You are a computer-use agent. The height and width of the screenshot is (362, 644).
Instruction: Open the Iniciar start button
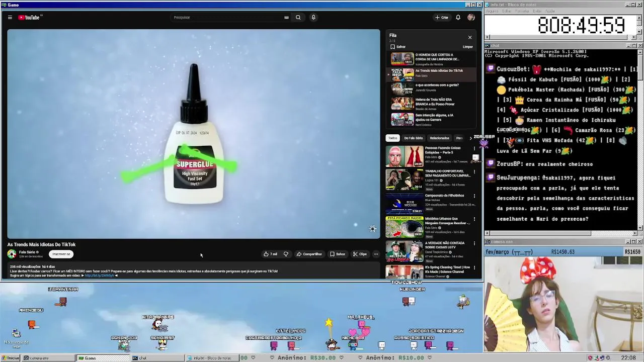click(x=11, y=358)
